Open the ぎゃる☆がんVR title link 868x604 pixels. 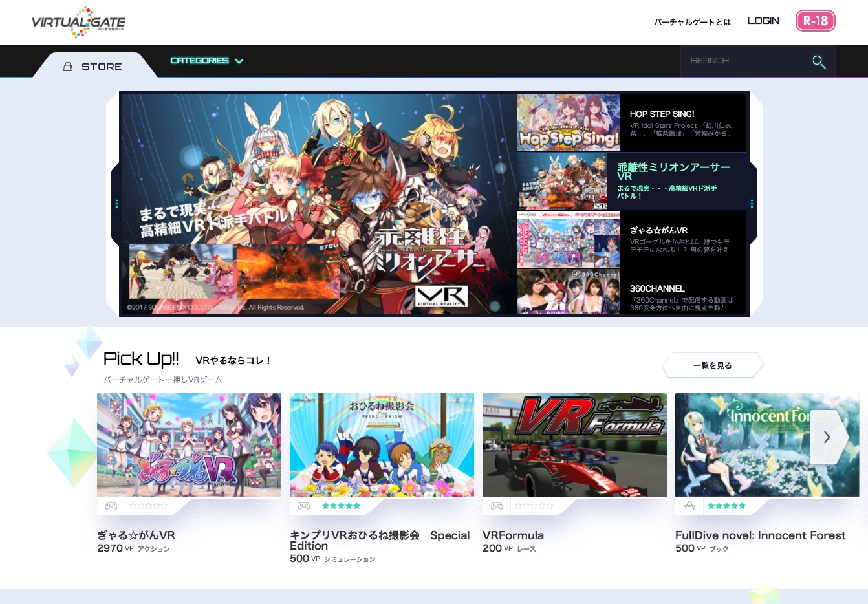tap(136, 535)
